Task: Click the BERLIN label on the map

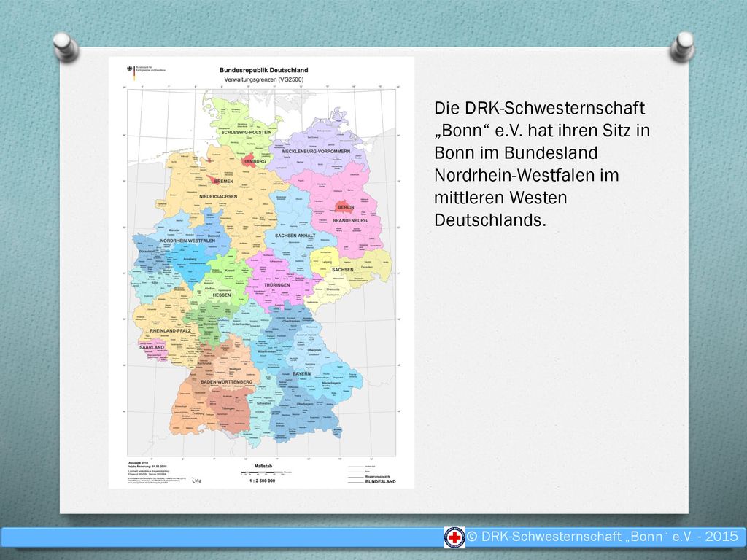Action: coord(345,207)
